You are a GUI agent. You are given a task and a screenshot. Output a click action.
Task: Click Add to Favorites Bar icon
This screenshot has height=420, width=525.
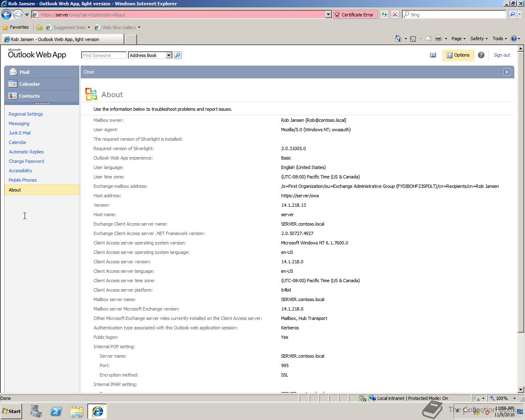pyautogui.click(x=39, y=27)
